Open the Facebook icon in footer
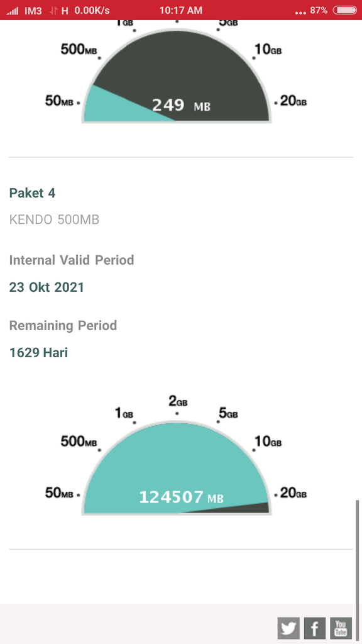 [315, 628]
